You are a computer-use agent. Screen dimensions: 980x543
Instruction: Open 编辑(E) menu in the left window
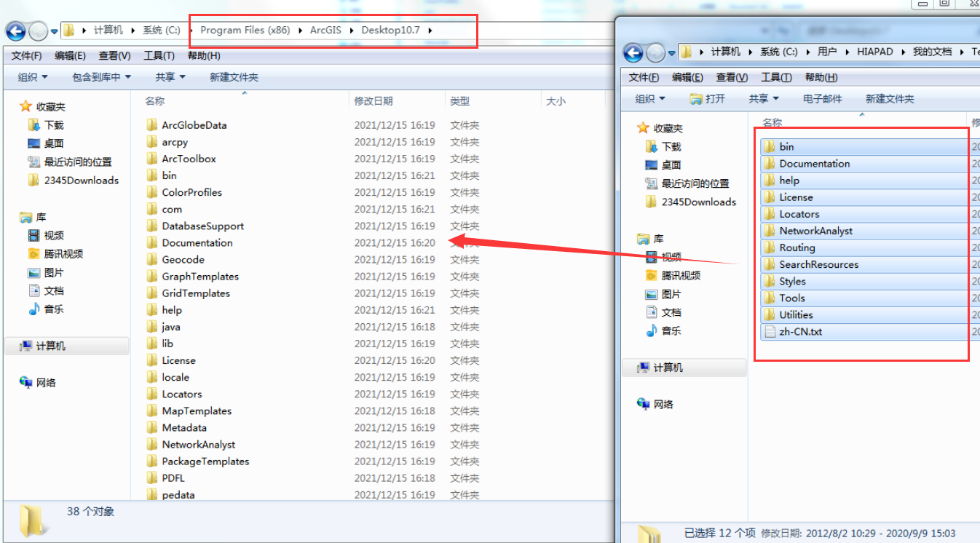point(70,56)
